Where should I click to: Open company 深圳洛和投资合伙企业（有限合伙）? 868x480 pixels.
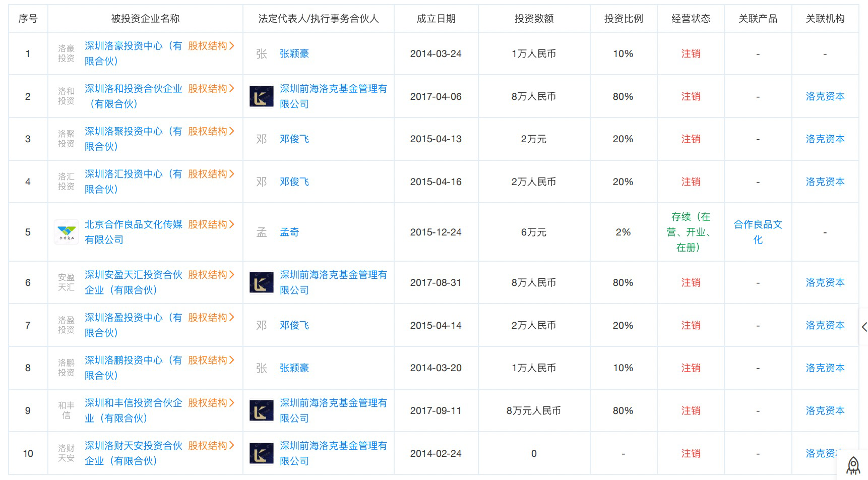tap(134, 96)
